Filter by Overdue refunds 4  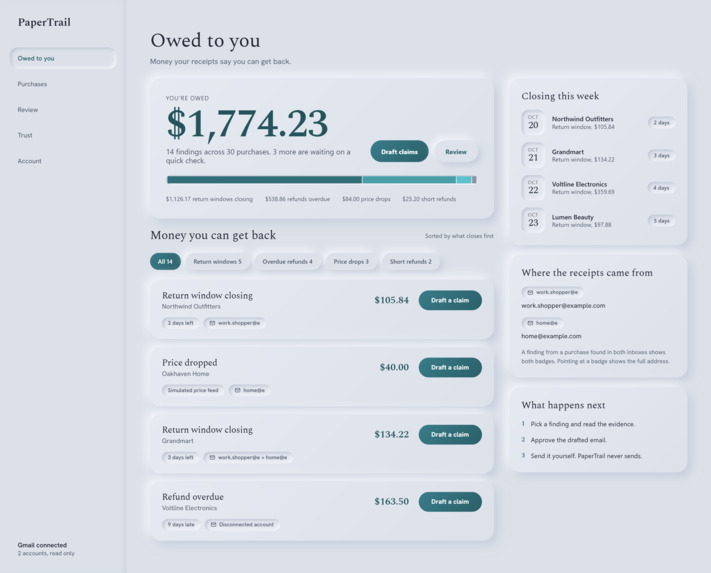[287, 262]
